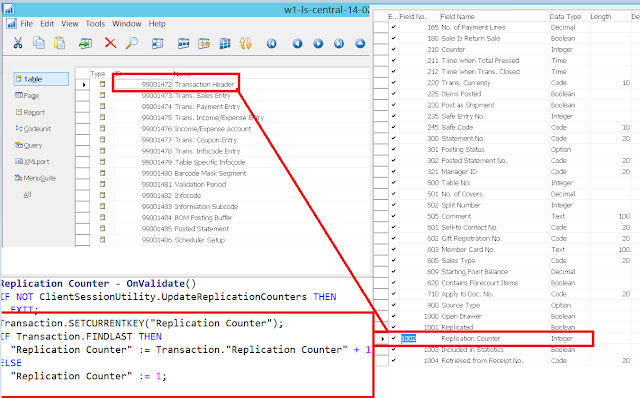This screenshot has height=398, width=640.
Task: Select the All objects button
Action: coord(27,195)
